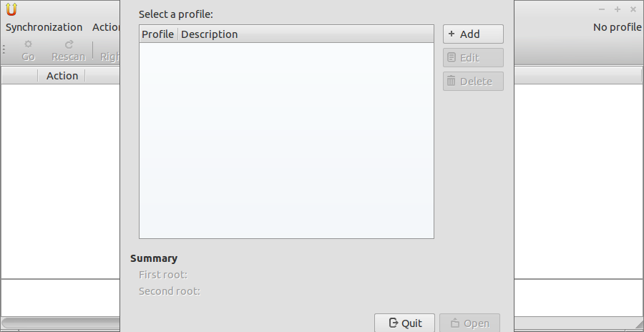Open the Synchronization menu
The width and height of the screenshot is (644, 332).
(x=44, y=27)
